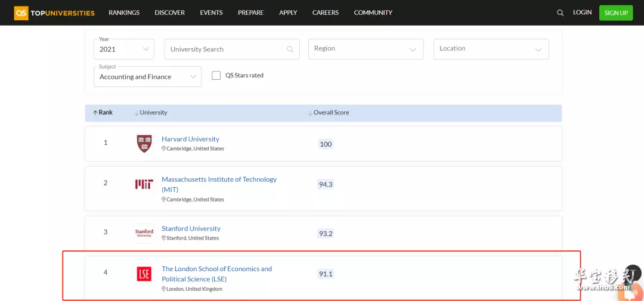Sort by Overall Score column header
The width and height of the screenshot is (644, 301).
329,113
